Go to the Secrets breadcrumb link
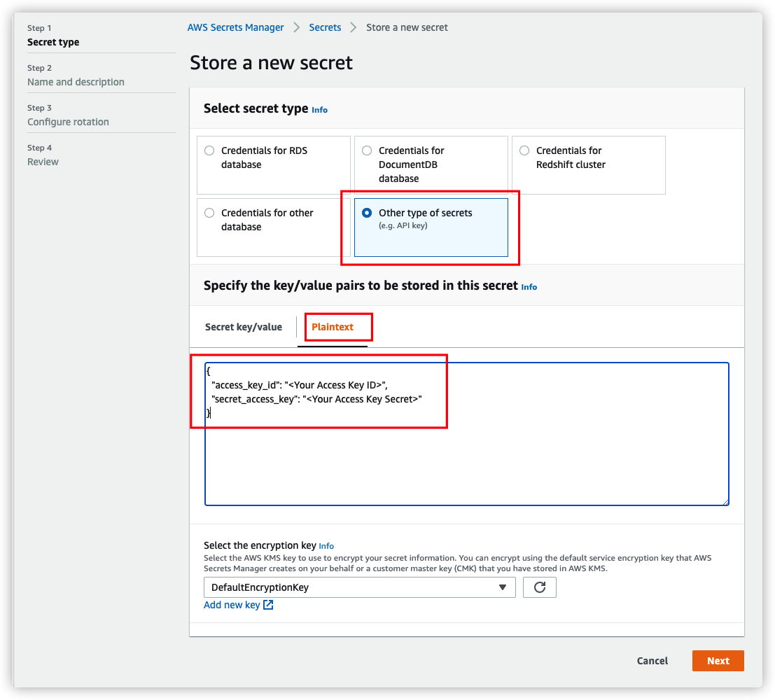The image size is (775, 700). tap(325, 27)
